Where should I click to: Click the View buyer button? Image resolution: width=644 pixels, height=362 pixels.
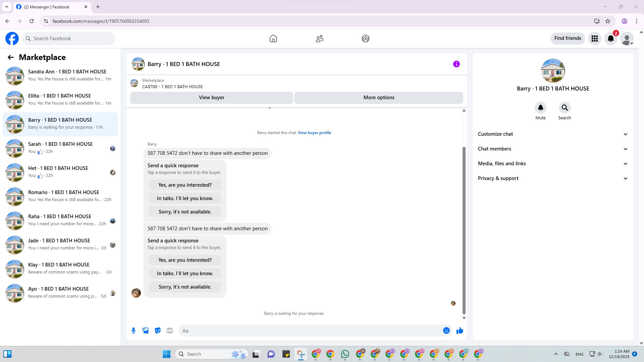click(x=211, y=98)
